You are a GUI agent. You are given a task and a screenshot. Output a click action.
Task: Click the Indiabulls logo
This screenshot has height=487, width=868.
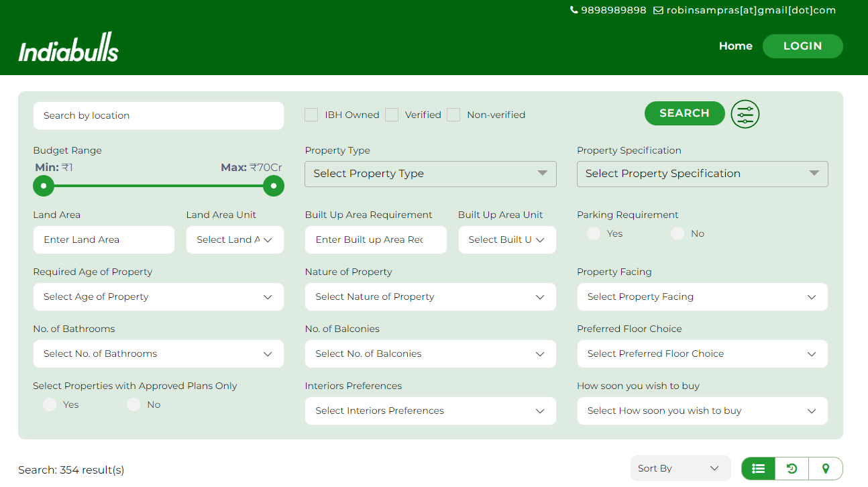point(68,47)
